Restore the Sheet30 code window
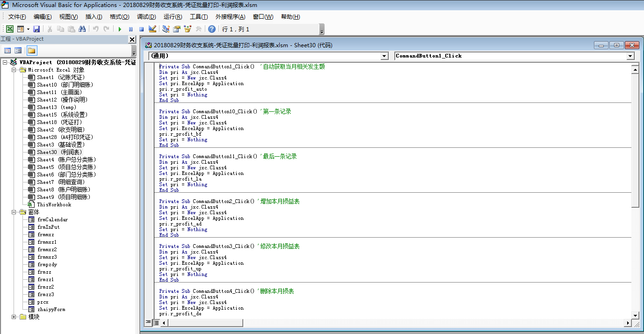Screen dimensions: 644x334 pos(616,45)
